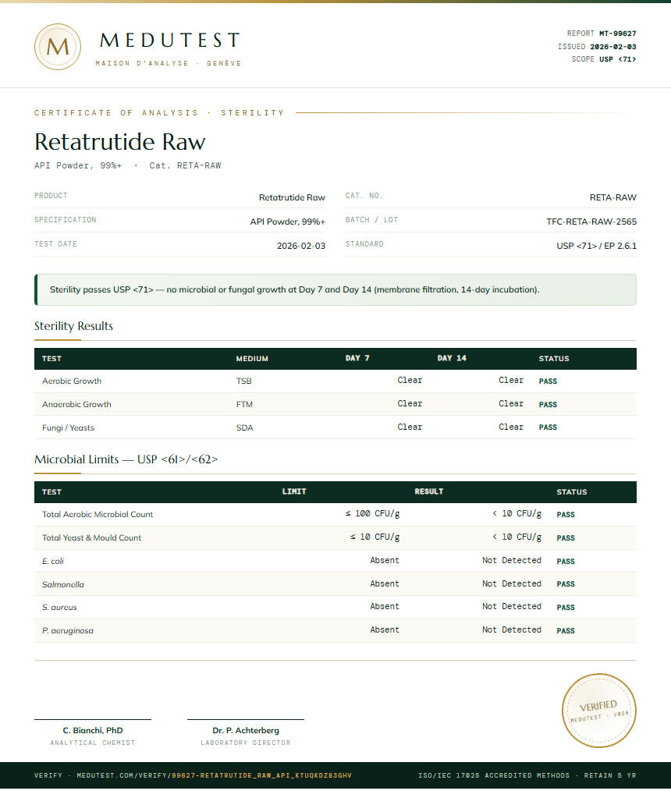Click the 'Salmonella' row label
Viewport: 671px width, 812px height.
click(x=63, y=584)
